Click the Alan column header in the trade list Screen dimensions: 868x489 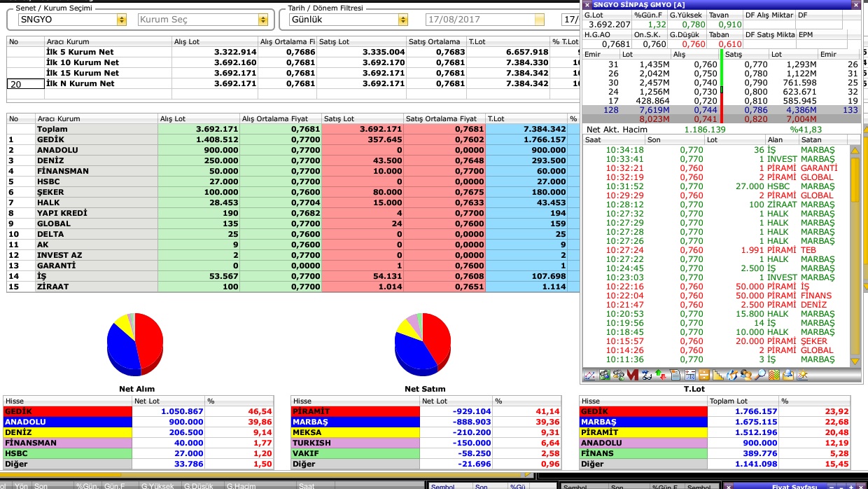[x=782, y=140]
